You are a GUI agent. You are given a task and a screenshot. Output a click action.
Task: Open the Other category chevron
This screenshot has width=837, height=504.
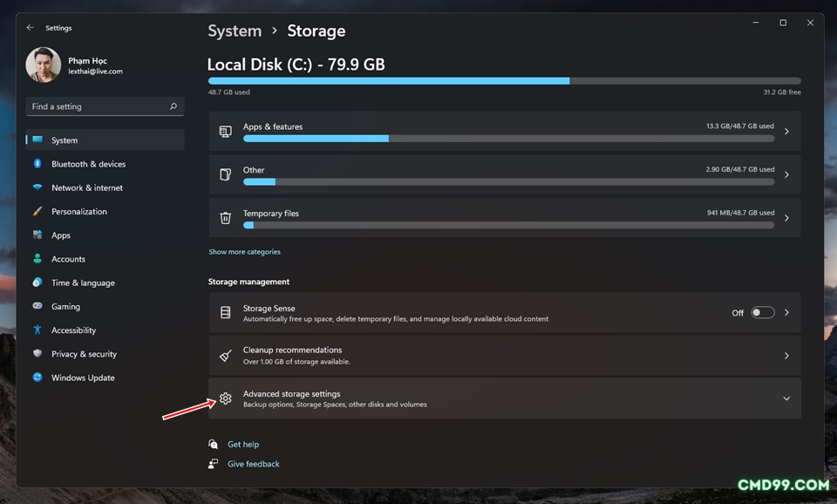point(786,174)
